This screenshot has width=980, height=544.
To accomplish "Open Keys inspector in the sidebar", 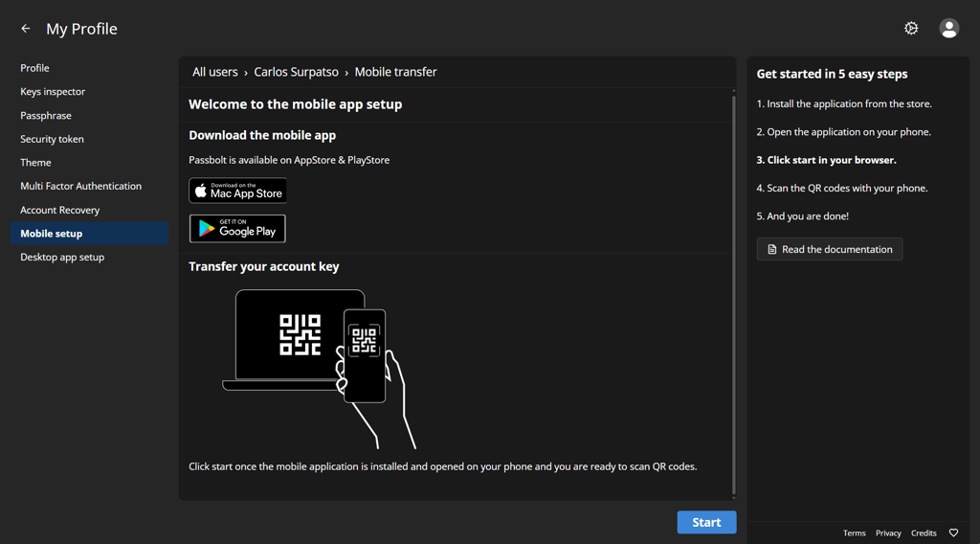I will (x=89, y=91).
